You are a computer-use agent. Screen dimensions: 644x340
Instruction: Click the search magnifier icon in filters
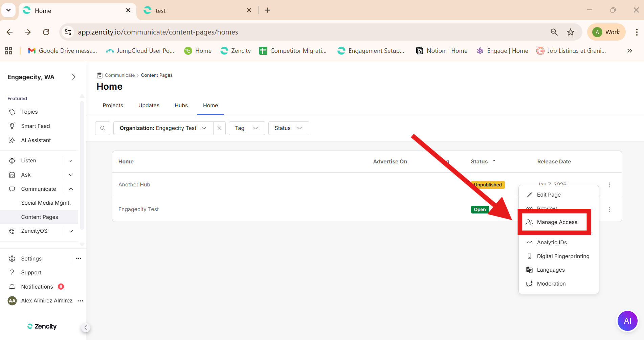point(103,128)
